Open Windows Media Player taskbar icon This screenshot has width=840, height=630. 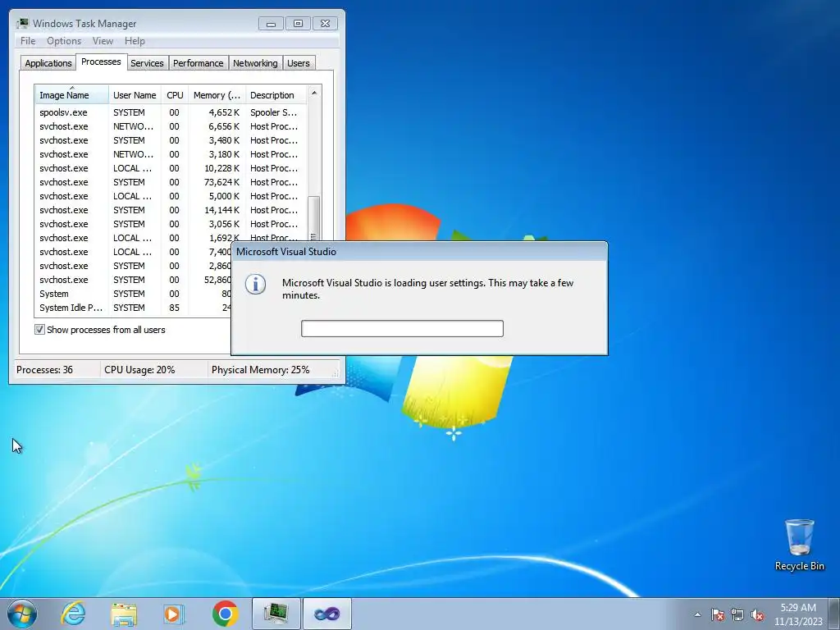(174, 614)
